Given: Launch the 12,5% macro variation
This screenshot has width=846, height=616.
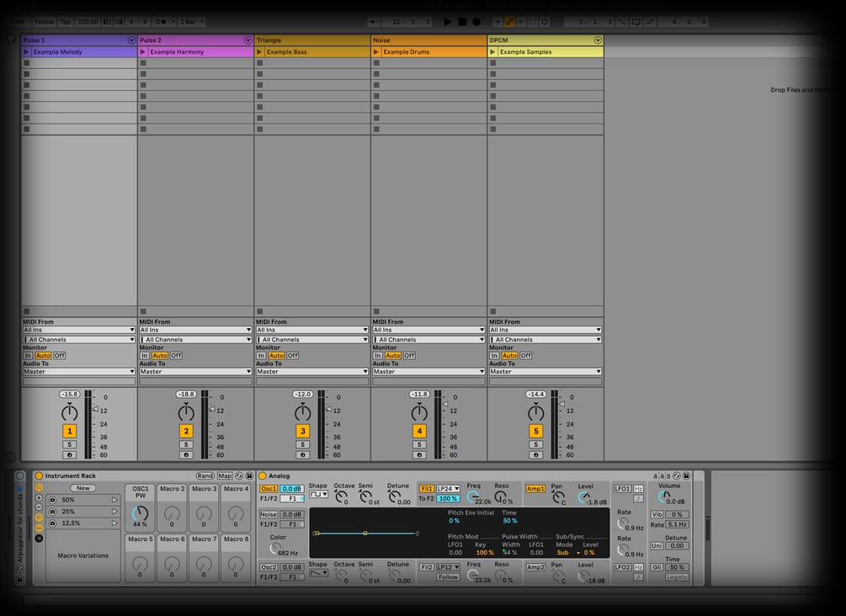Looking at the screenshot, I should (x=114, y=523).
